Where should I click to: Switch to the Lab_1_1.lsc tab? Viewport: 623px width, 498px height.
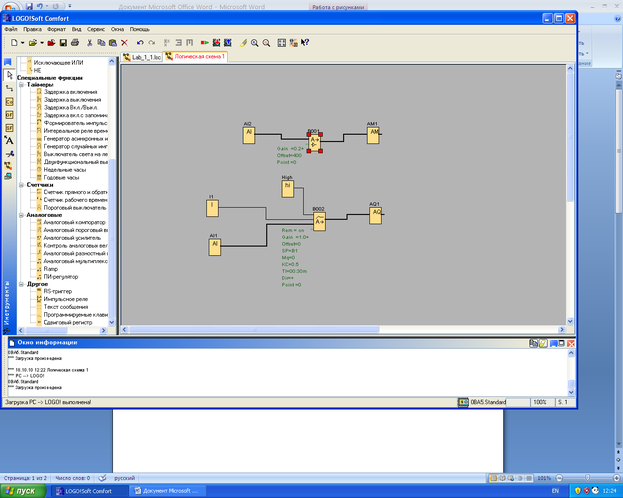click(143, 57)
